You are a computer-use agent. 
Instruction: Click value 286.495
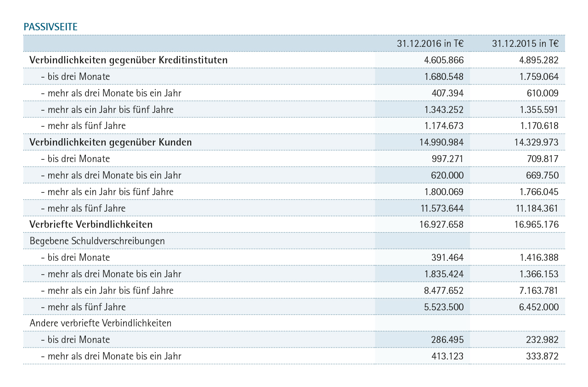[x=448, y=340]
